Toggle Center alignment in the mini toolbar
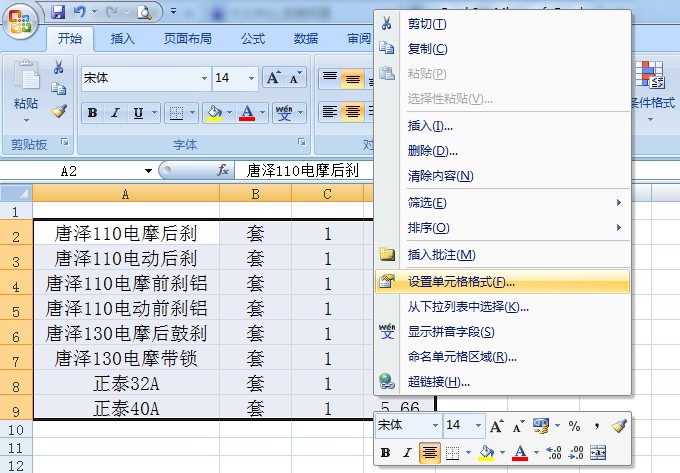 [x=430, y=453]
